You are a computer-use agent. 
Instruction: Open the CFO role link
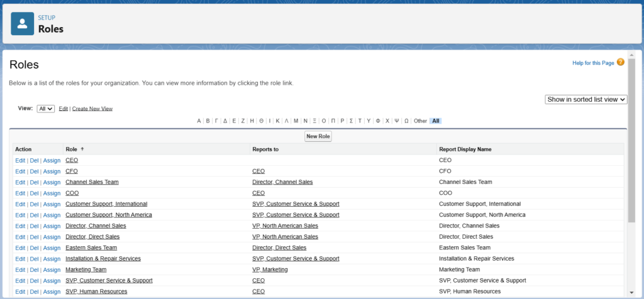[x=72, y=171]
